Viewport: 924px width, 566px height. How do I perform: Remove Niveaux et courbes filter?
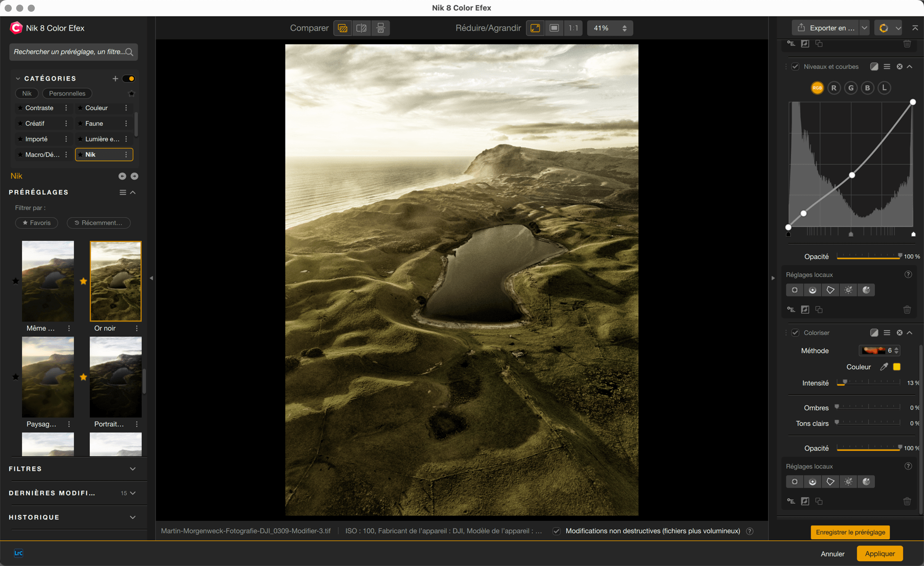tap(899, 67)
